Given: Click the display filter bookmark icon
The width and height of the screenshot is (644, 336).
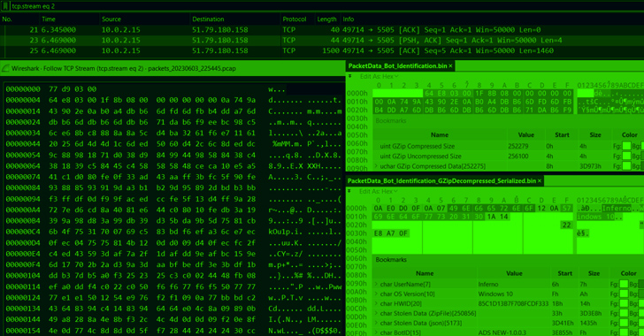Looking at the screenshot, I should pyautogui.click(x=5, y=6).
